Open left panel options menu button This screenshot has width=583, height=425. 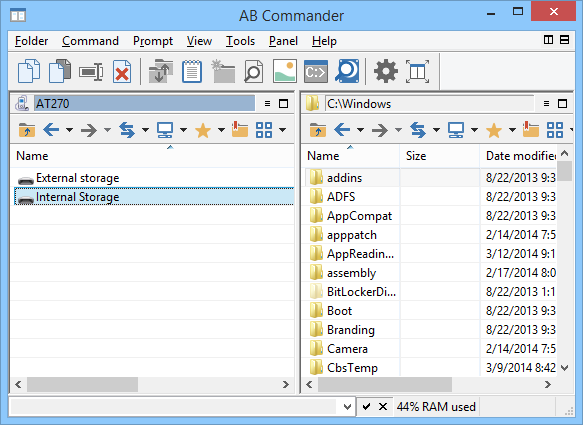267,104
